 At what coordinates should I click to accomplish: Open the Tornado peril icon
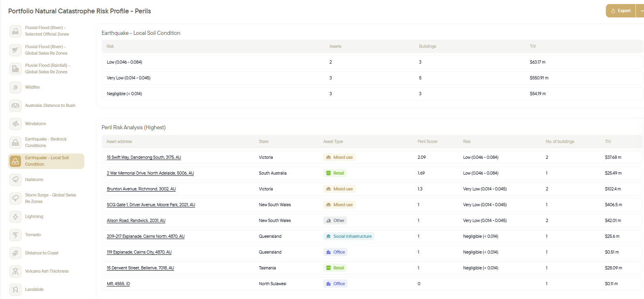(x=15, y=235)
